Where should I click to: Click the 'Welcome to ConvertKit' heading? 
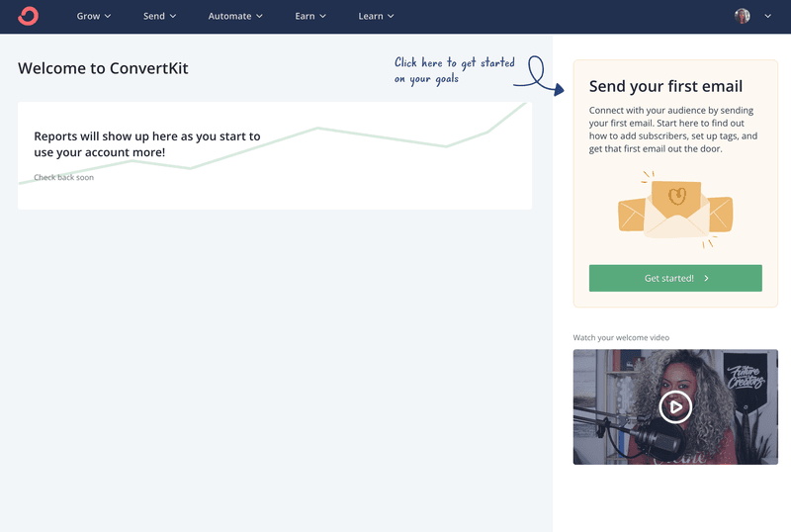(x=103, y=68)
